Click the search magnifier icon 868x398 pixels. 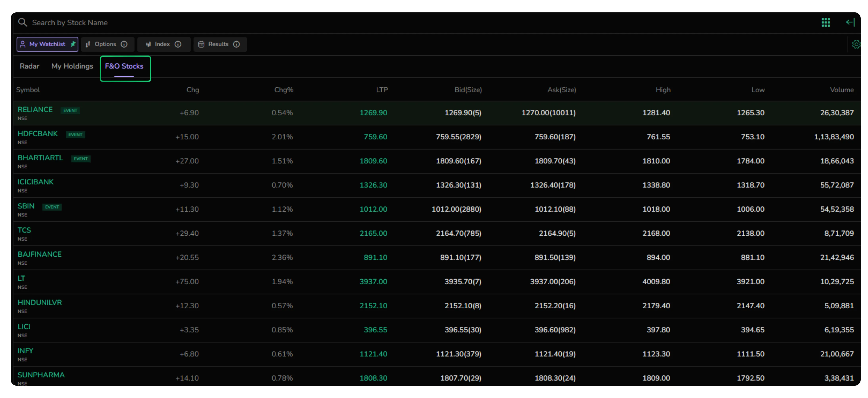(23, 23)
